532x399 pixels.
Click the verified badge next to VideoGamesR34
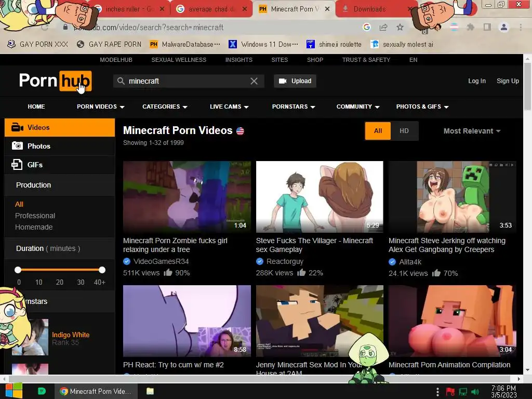tap(127, 261)
